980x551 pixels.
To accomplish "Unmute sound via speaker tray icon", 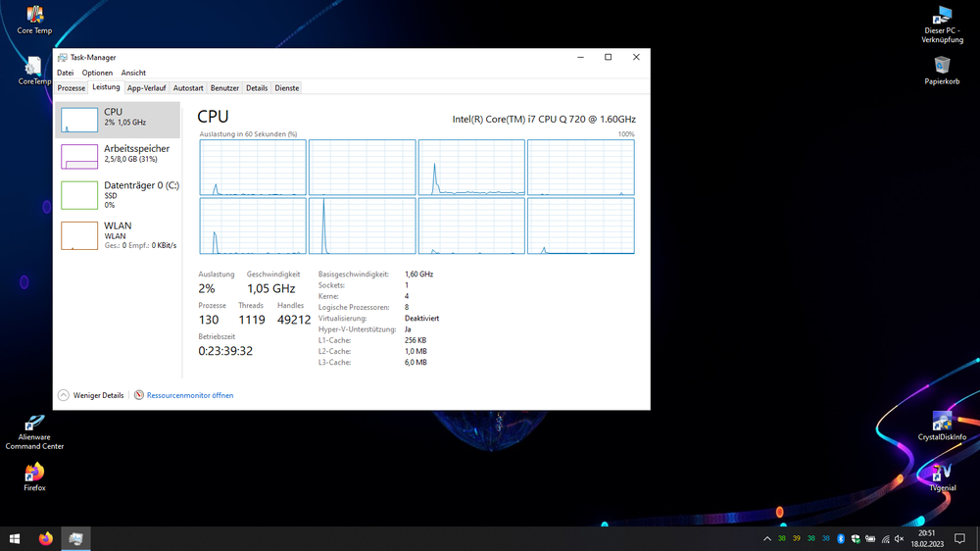I will pyautogui.click(x=900, y=538).
